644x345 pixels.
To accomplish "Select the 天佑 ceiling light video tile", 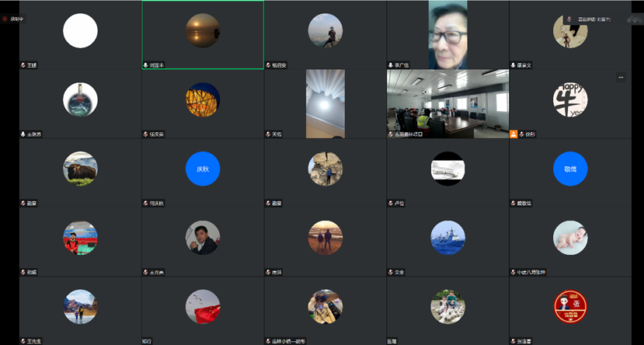I will [x=325, y=103].
